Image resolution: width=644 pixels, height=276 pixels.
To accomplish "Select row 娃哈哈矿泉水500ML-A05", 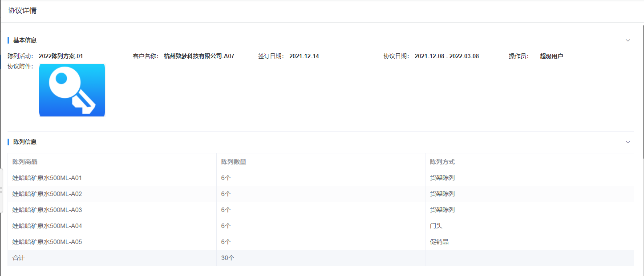I will [320, 242].
